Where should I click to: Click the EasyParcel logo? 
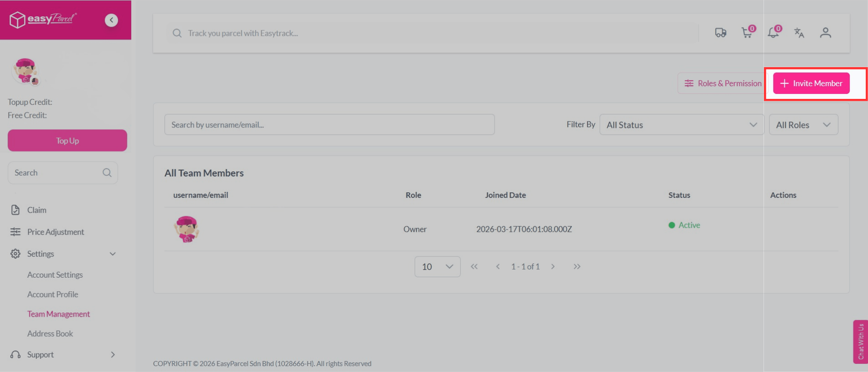pos(43,20)
